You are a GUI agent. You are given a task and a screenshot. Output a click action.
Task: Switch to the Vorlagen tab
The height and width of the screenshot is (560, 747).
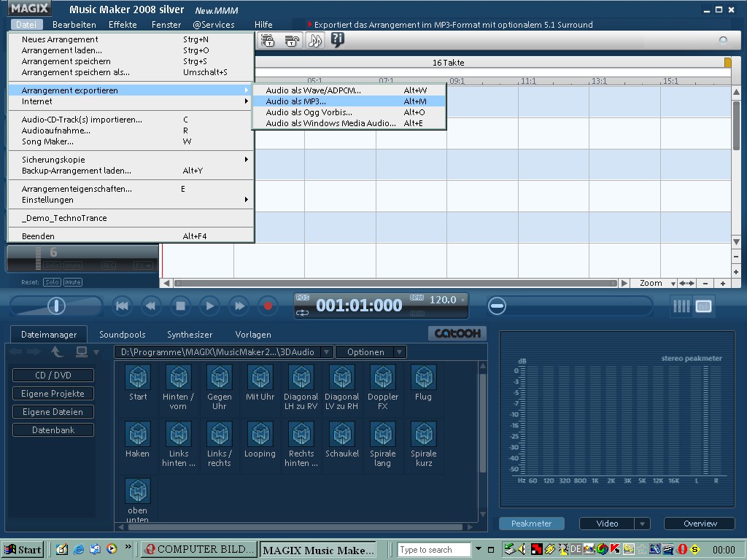click(x=253, y=335)
